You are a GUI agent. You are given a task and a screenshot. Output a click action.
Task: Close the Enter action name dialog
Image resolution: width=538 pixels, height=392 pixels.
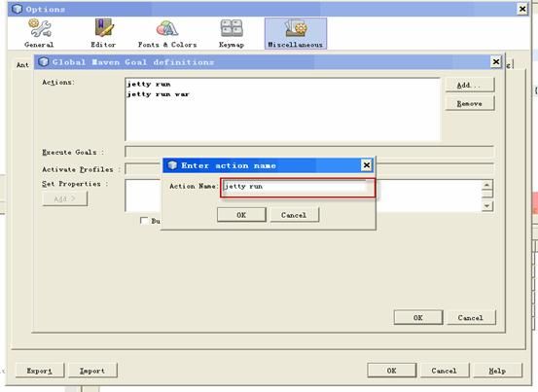coord(367,165)
